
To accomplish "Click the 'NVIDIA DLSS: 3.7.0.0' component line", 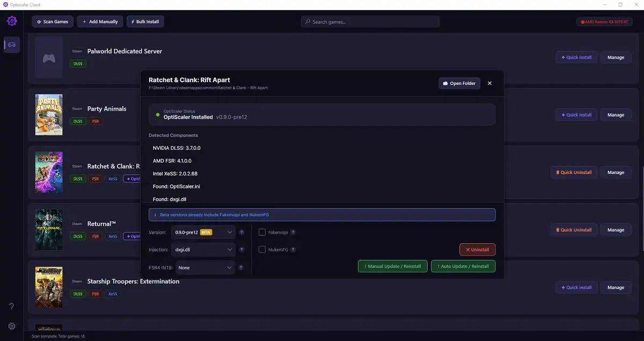I will click(177, 148).
